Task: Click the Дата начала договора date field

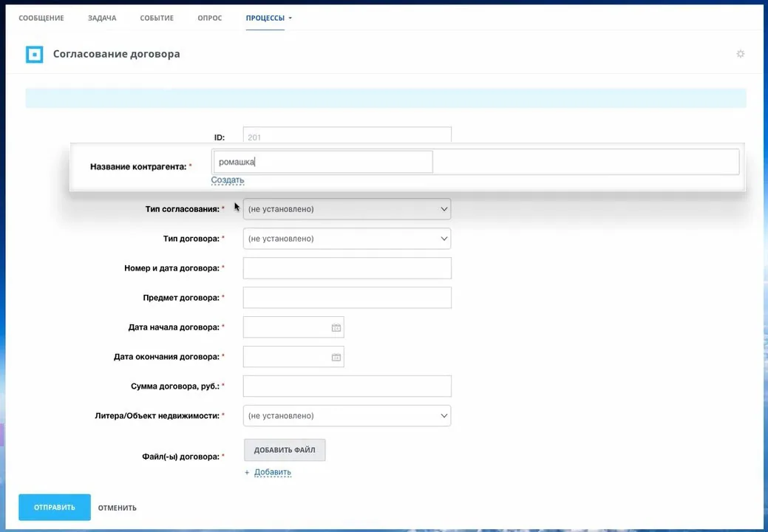Action: (293, 327)
